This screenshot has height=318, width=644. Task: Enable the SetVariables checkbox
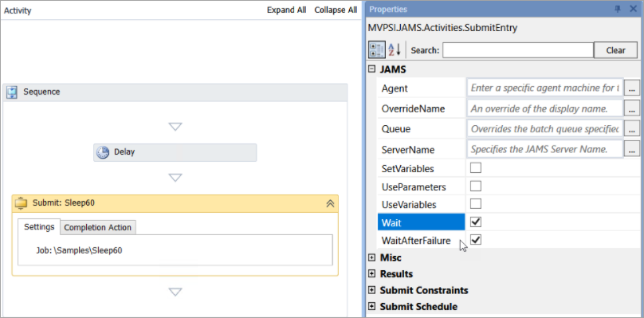click(476, 168)
